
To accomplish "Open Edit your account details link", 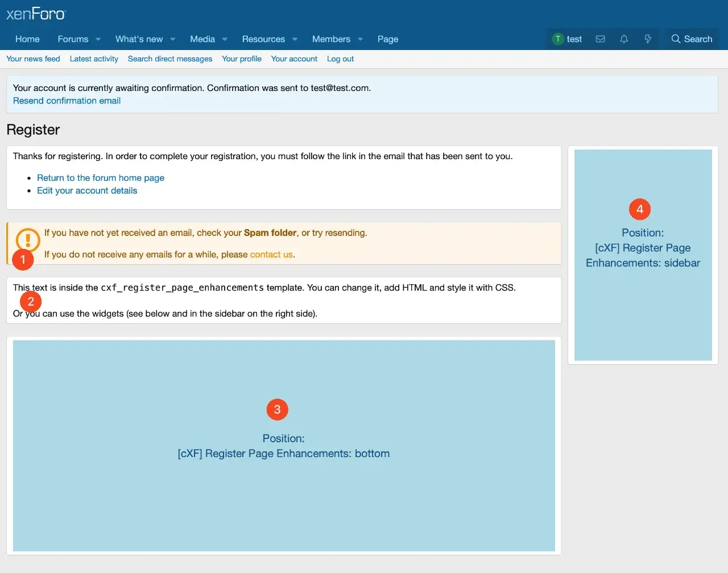I will tap(87, 190).
